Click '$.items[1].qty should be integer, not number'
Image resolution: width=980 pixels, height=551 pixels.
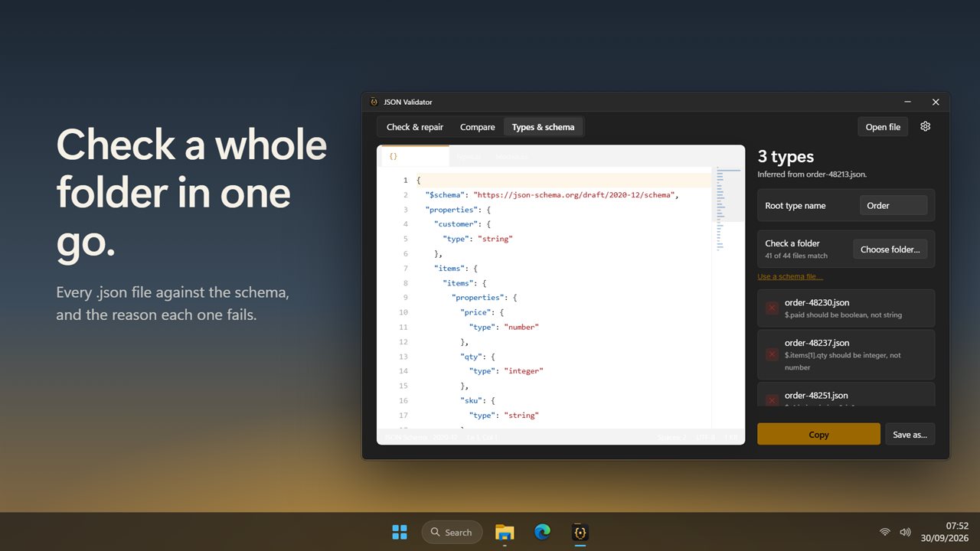pos(843,361)
